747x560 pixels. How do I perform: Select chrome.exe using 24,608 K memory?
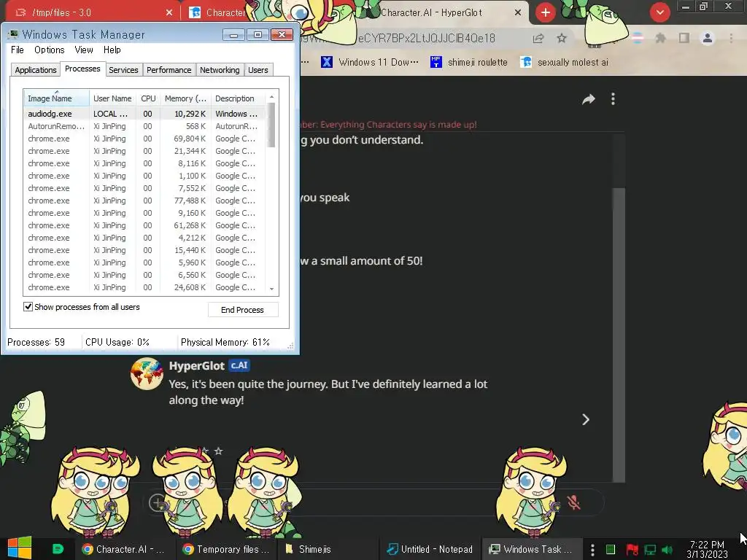coord(144,287)
